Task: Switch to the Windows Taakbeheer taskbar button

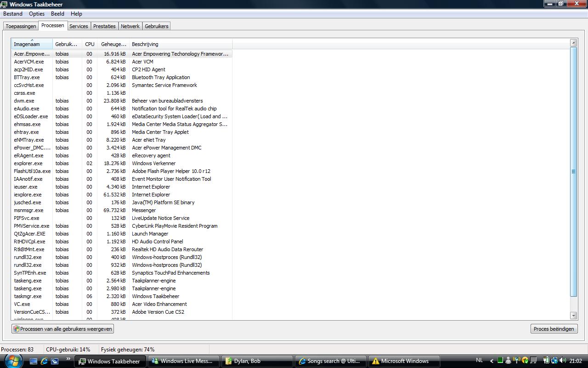Action: point(110,361)
